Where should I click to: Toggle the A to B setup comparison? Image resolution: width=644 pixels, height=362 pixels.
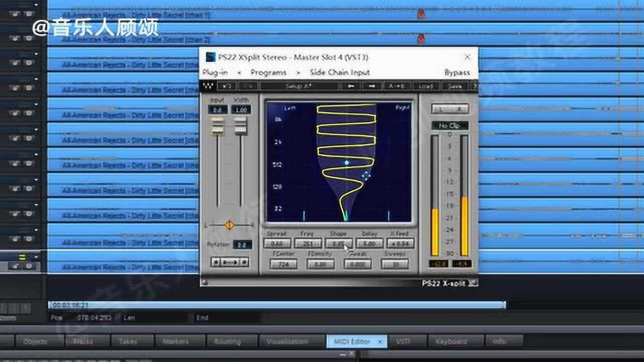click(396, 86)
